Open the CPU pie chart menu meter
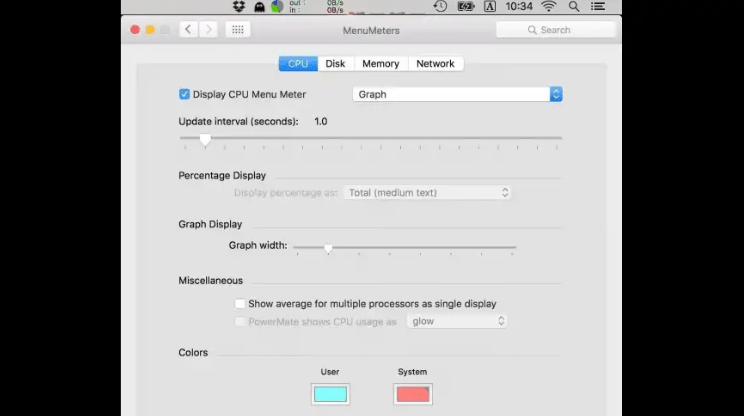Image resolution: width=744 pixels, height=416 pixels. [277, 6]
